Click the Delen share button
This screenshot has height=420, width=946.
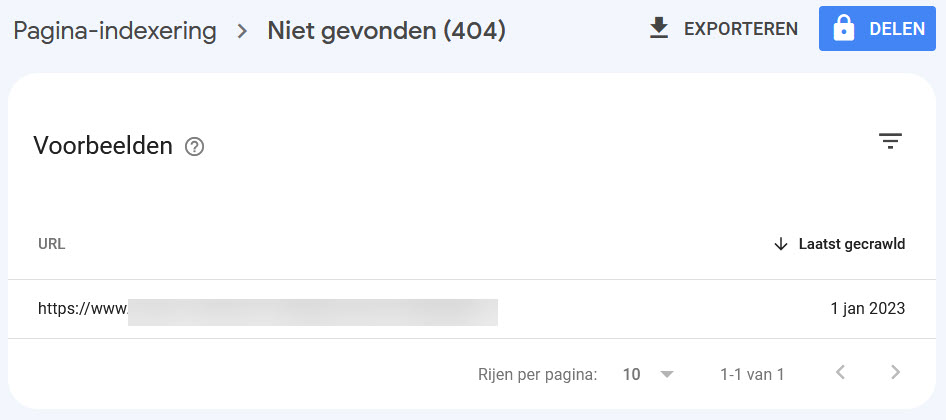(877, 28)
